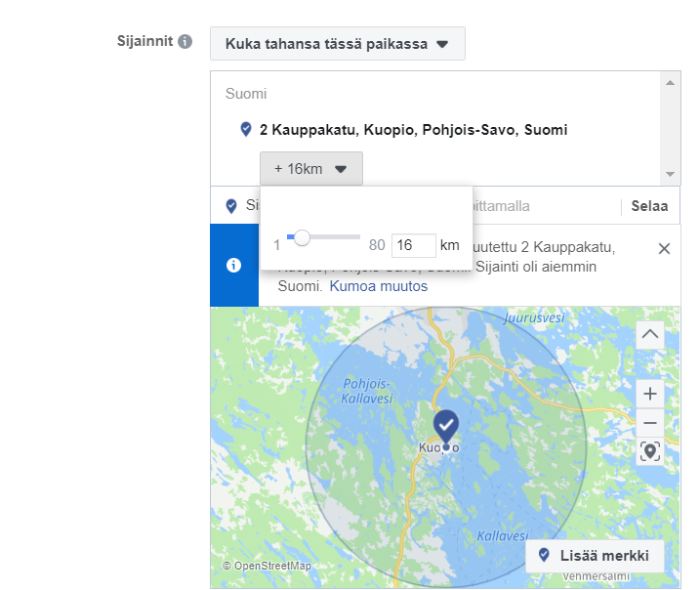Click the 'Pohjois-Kallavesi' map label
This screenshot has height=590, width=700.
pyautogui.click(x=366, y=391)
